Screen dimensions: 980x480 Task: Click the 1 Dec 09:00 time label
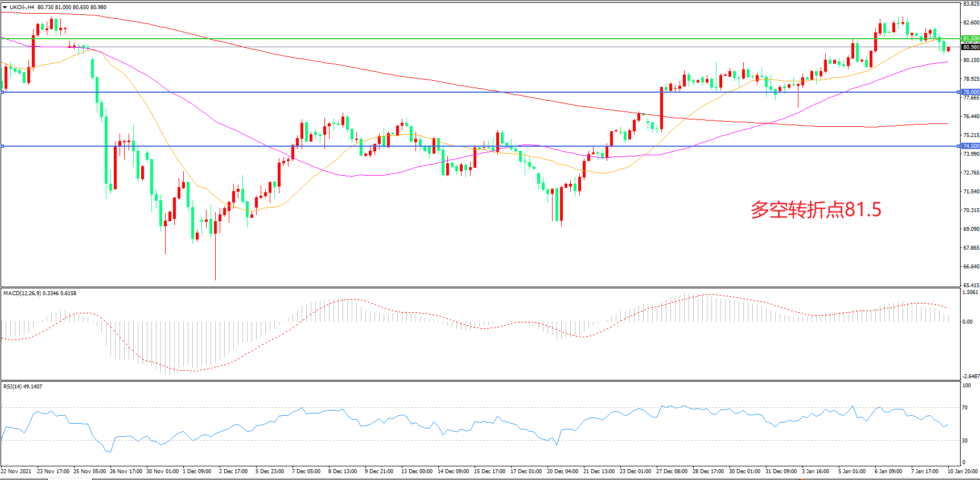click(x=197, y=471)
